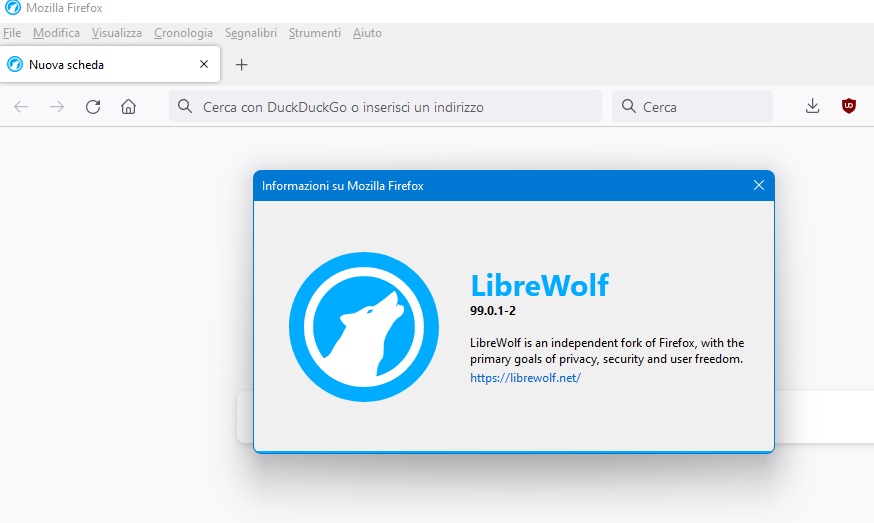Go to the home page
Screen dimensions: 874x523
pyautogui.click(x=129, y=106)
